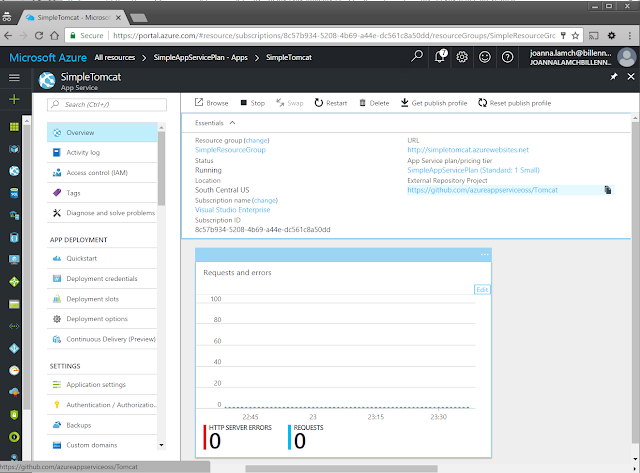Click the Microsoft Azure logo text

click(48, 58)
